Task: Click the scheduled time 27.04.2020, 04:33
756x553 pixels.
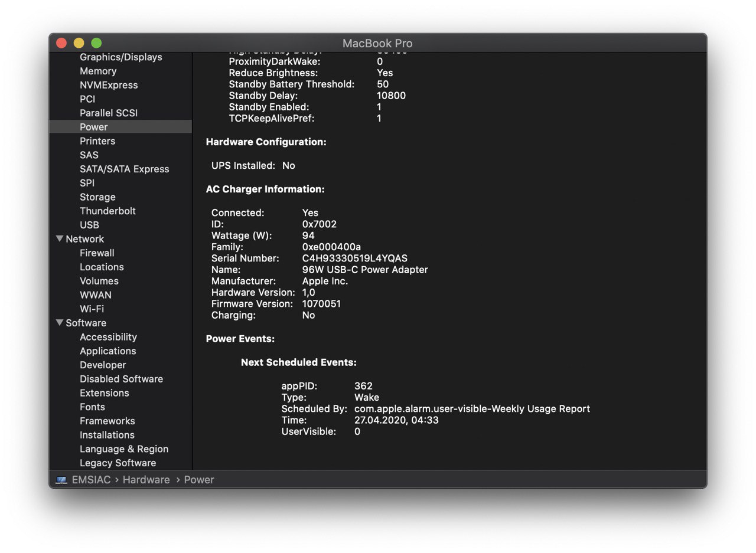Action: 396,420
